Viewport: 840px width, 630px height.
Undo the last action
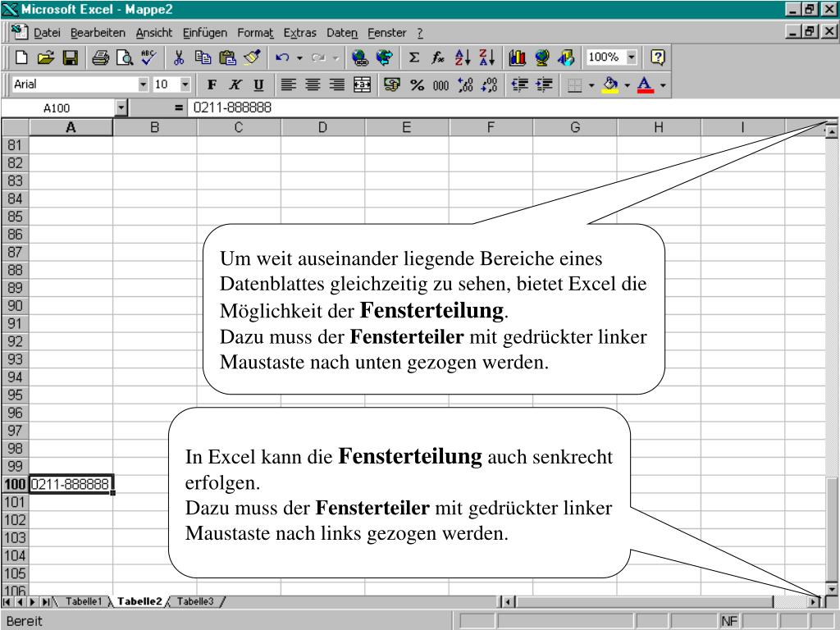point(282,57)
